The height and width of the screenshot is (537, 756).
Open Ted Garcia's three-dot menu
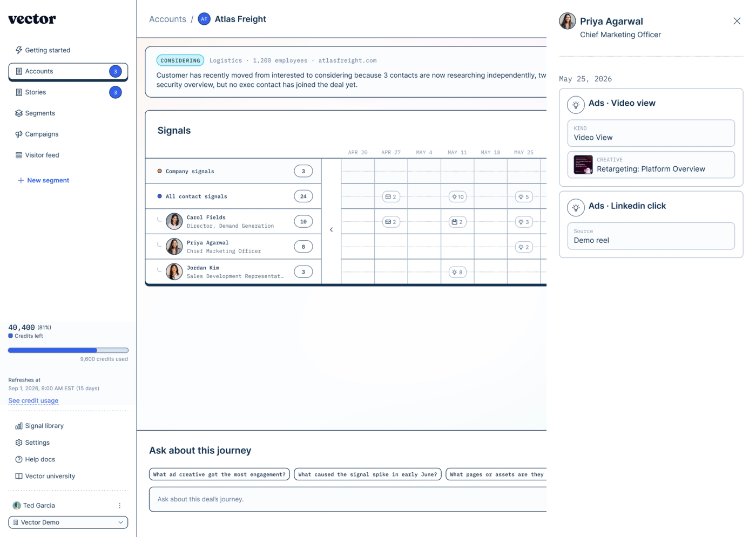tap(119, 506)
